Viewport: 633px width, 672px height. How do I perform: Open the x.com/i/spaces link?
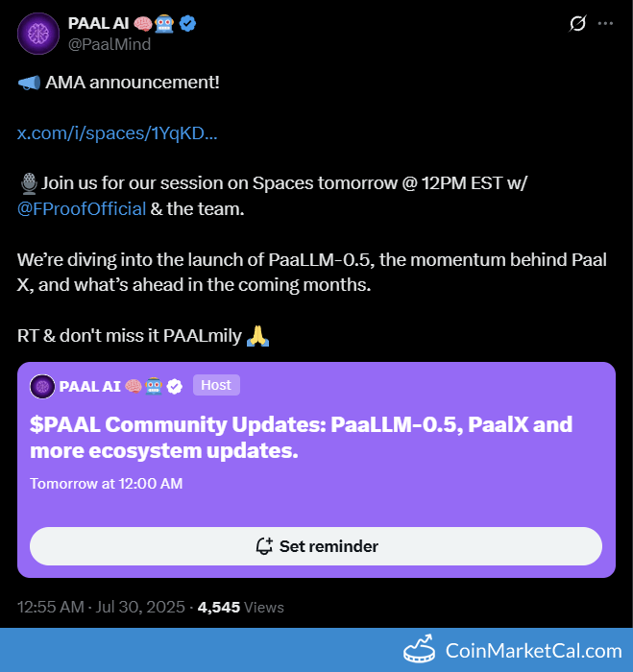pyautogui.click(x=117, y=132)
